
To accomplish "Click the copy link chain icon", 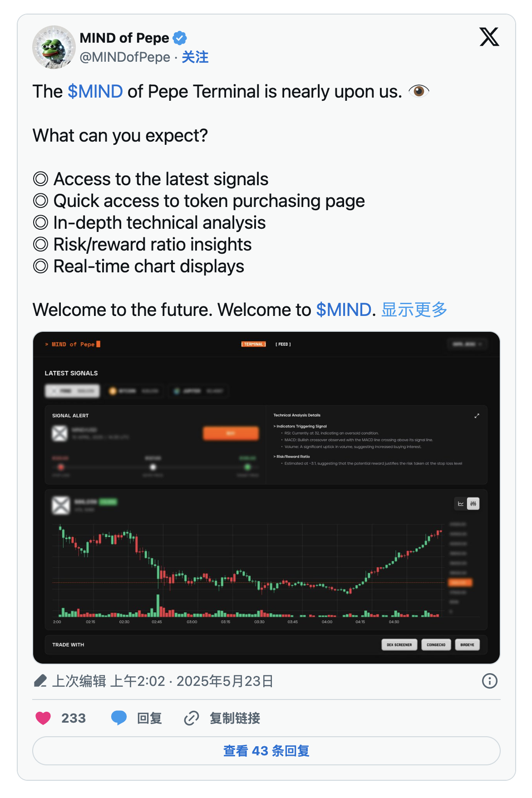I will [x=192, y=718].
